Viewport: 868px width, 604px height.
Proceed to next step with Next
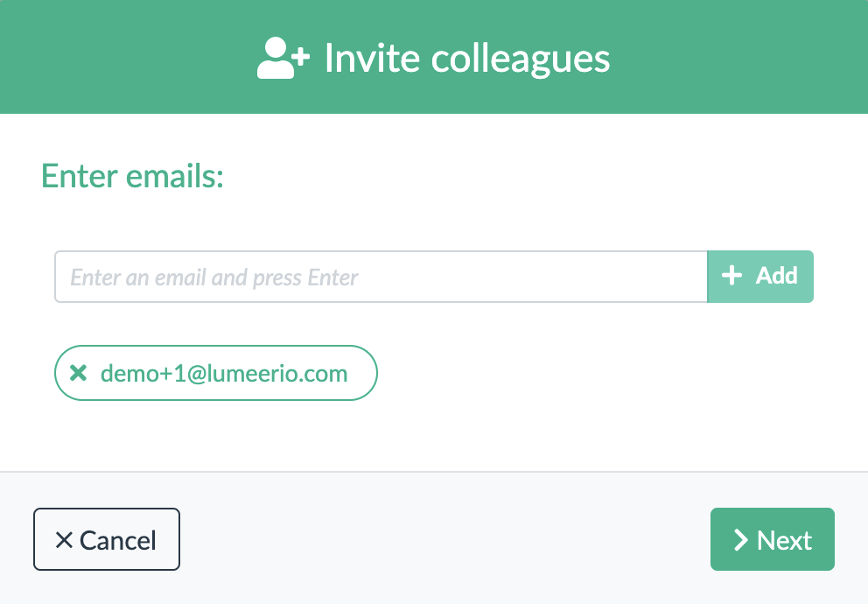[773, 539]
